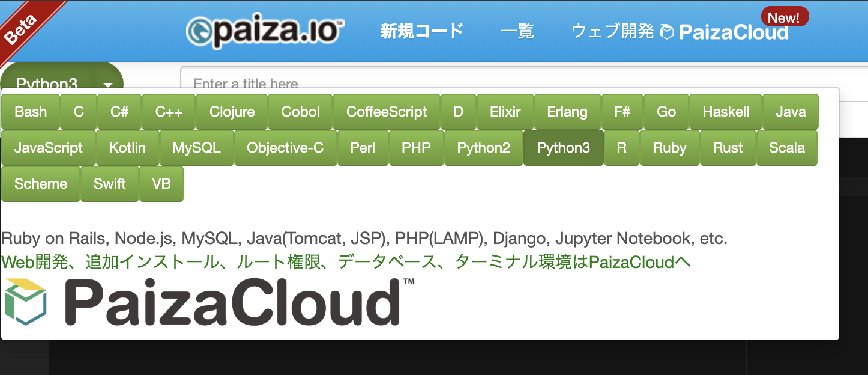Select MySQL language

(x=196, y=148)
